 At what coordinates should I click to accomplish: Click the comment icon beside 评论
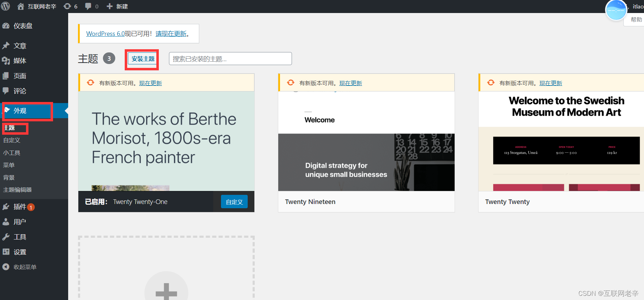click(6, 91)
